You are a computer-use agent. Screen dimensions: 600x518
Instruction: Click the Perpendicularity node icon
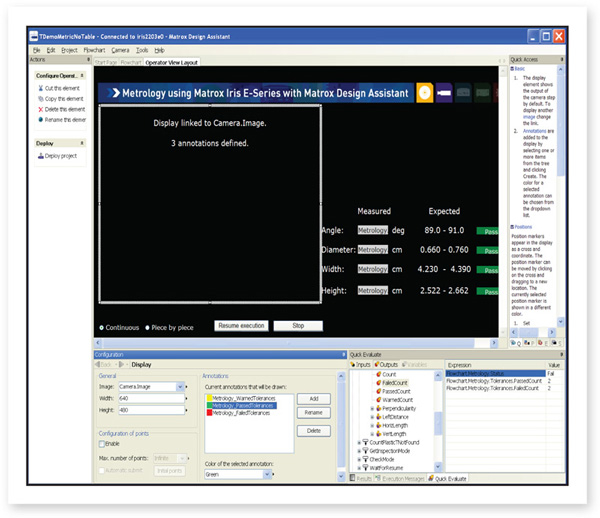click(x=379, y=408)
